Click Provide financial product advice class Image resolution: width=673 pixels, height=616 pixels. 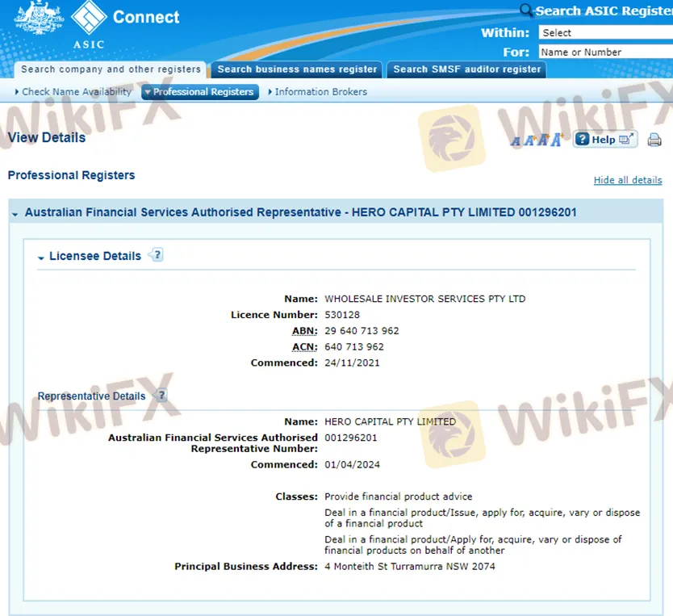tap(399, 497)
